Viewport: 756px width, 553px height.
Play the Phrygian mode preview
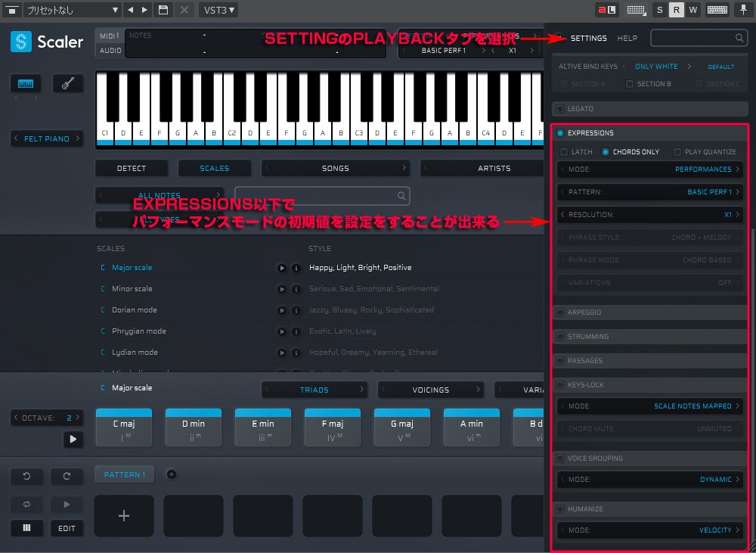tap(281, 331)
